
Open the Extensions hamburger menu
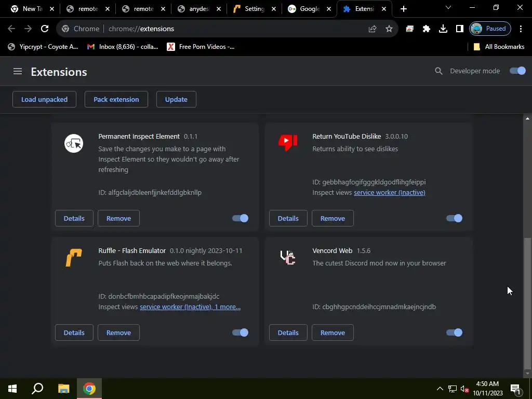coord(18,71)
